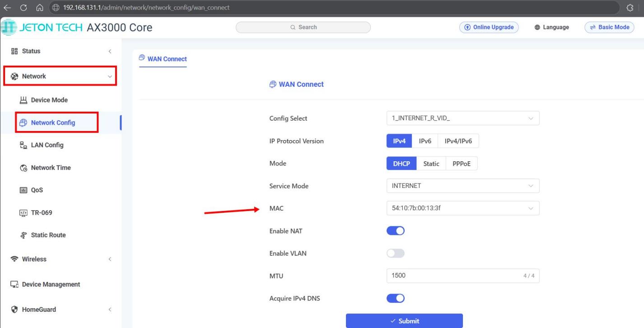This screenshot has width=644, height=328.
Task: Click the Device Management monitor icon
Action: [14, 284]
